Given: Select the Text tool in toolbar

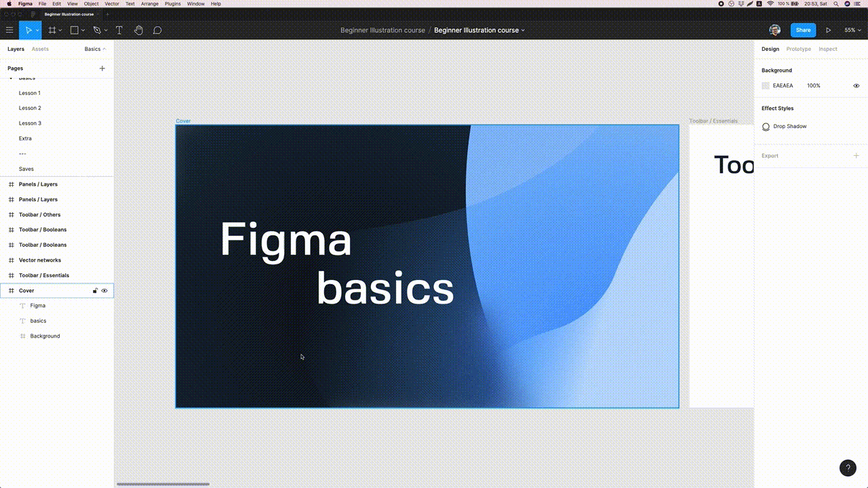Looking at the screenshot, I should [119, 30].
